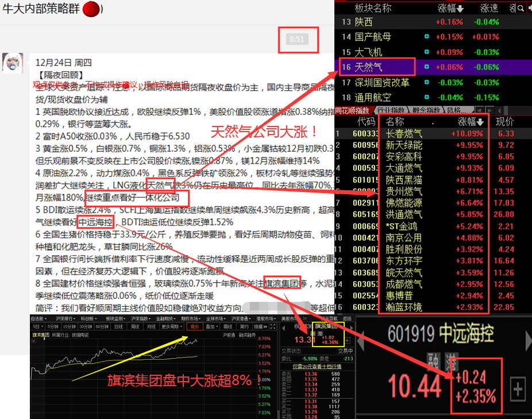Click the chat sender avatar
The height and width of the screenshot is (419, 532).
pyautogui.click(x=13, y=63)
